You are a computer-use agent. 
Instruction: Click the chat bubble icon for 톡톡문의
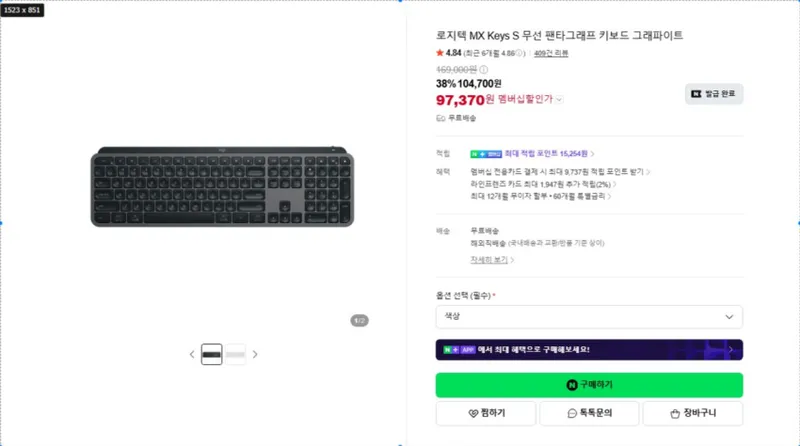click(572, 413)
